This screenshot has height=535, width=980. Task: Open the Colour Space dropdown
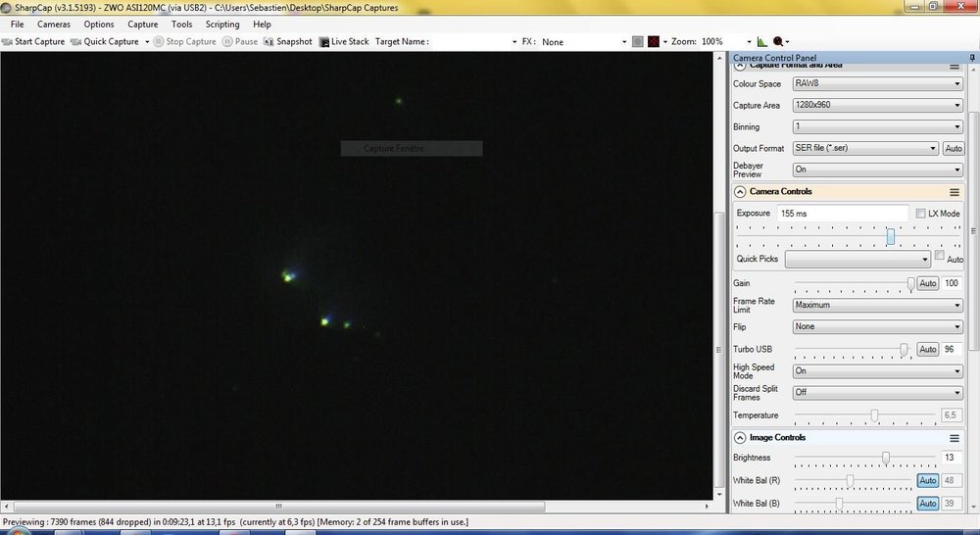coord(877,83)
